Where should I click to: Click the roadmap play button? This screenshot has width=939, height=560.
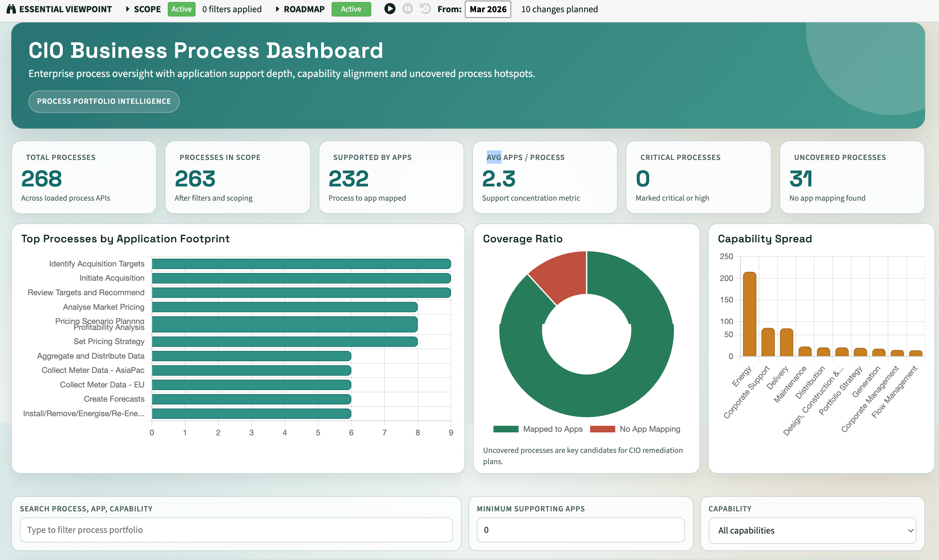tap(390, 9)
